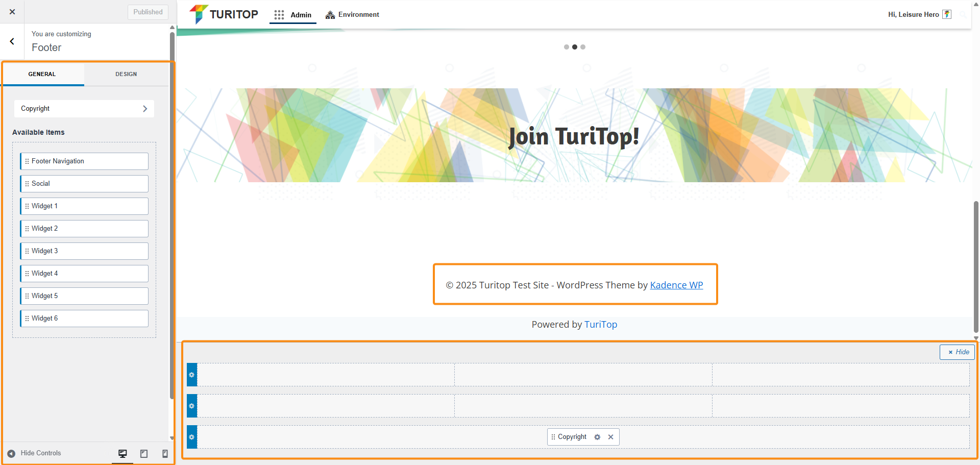Go back using the left chevron arrow
980x465 pixels.
(12, 41)
